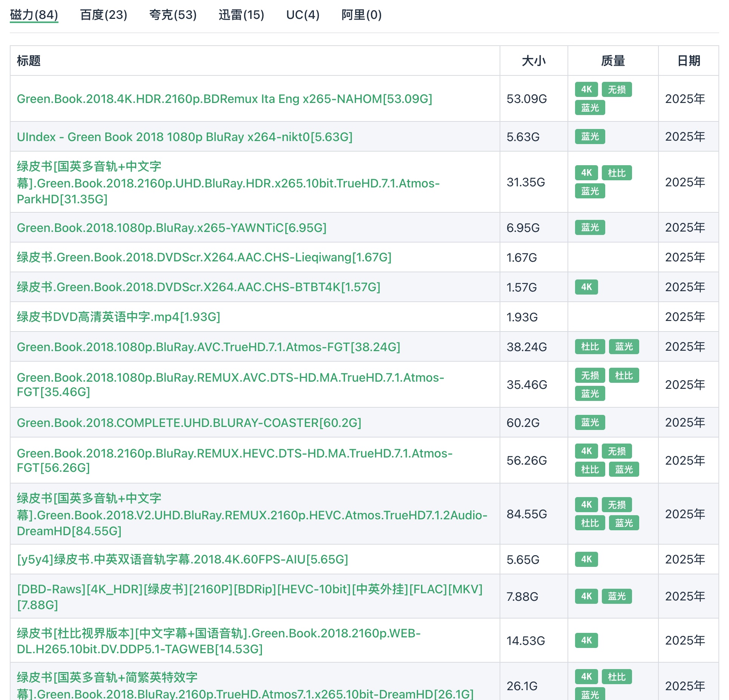The width and height of the screenshot is (729, 700).
Task: Open Green.Book 4K HDR BDRemux NAHOM link
Action: click(x=224, y=99)
